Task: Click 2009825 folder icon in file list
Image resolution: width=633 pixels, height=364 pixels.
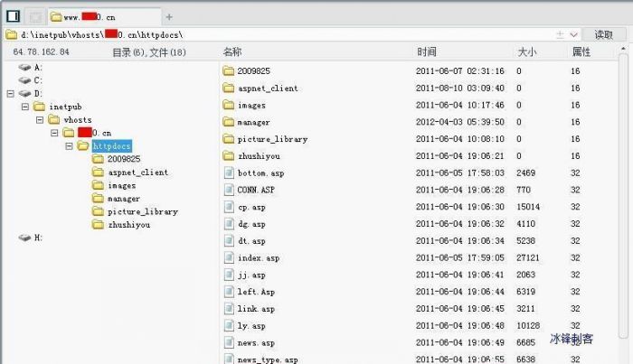Action: [229, 71]
